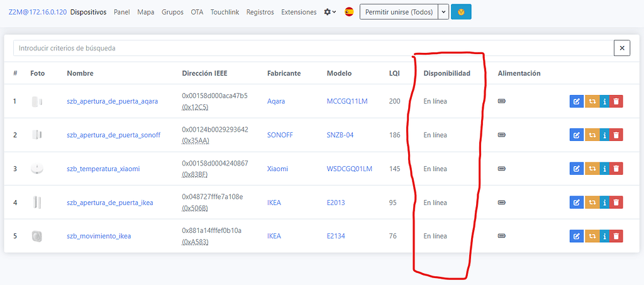Sort by the Fabricante column header
The height and width of the screenshot is (285, 644).
click(284, 73)
